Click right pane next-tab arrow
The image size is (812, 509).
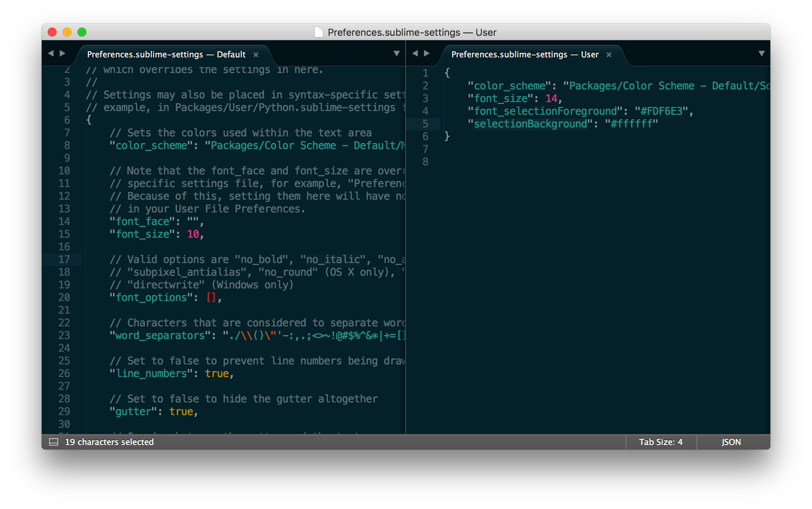point(427,54)
